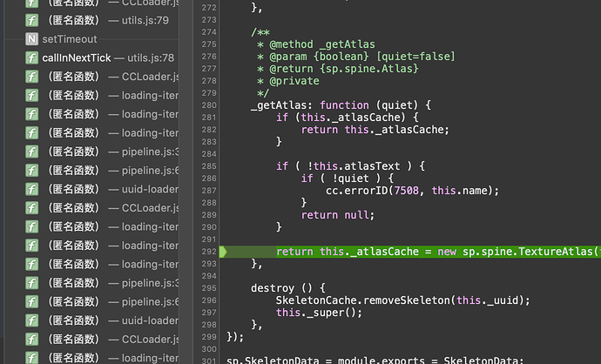
Task: Click gutter line number 299
Action: pos(209,337)
